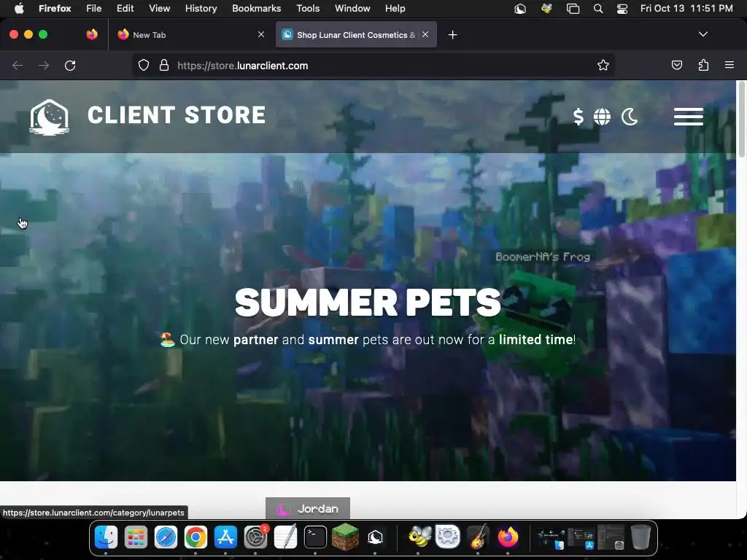Open the Tools menu
The width and height of the screenshot is (747, 560).
point(308,9)
